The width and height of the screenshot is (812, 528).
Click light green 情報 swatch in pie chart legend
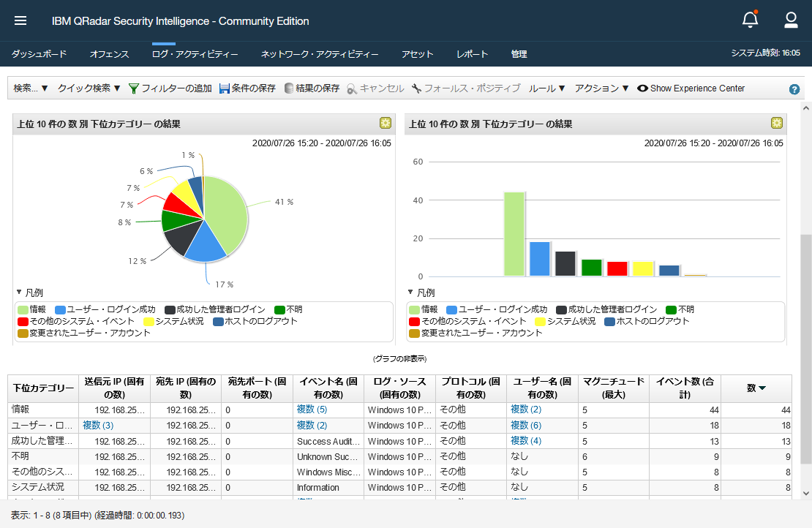pyautogui.click(x=23, y=309)
